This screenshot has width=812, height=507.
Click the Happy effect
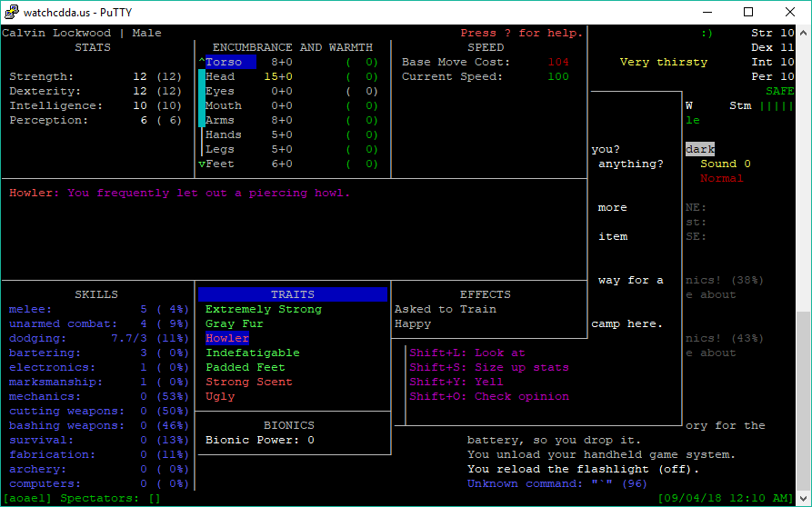pyautogui.click(x=413, y=323)
